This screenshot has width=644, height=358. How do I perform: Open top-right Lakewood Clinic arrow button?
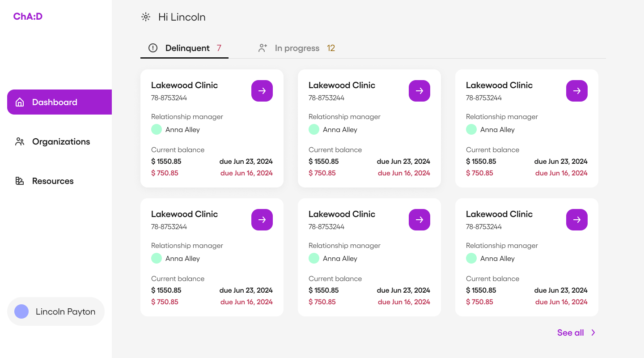tap(577, 91)
